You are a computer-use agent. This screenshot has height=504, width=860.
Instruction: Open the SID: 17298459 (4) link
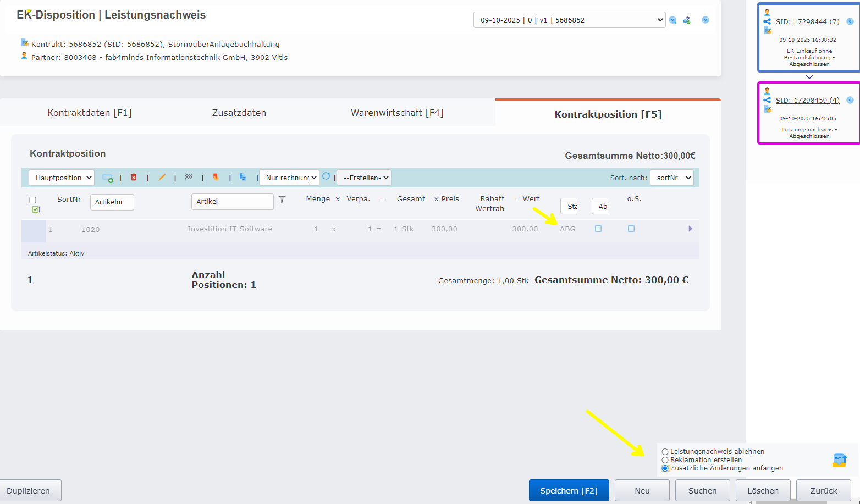tap(807, 100)
